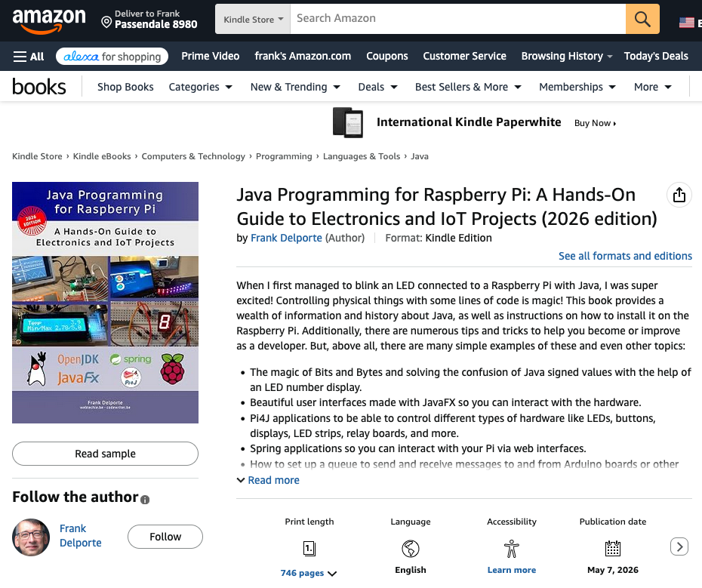Image resolution: width=702 pixels, height=588 pixels.
Task: Click the orange search magnifier button
Action: tap(642, 19)
